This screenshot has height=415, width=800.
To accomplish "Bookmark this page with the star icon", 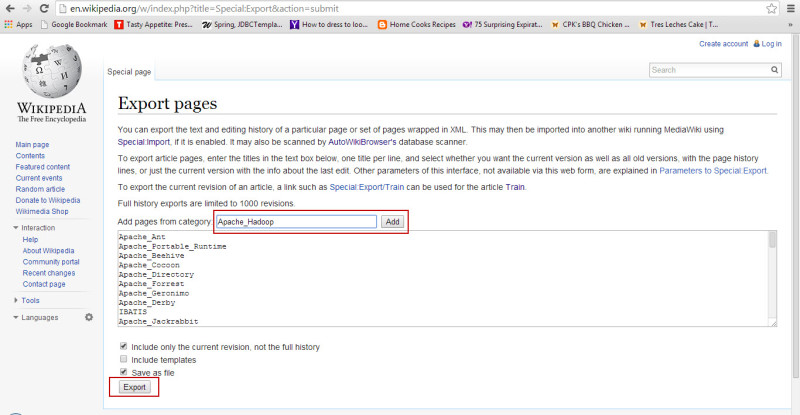I will pyautogui.click(x=770, y=8).
